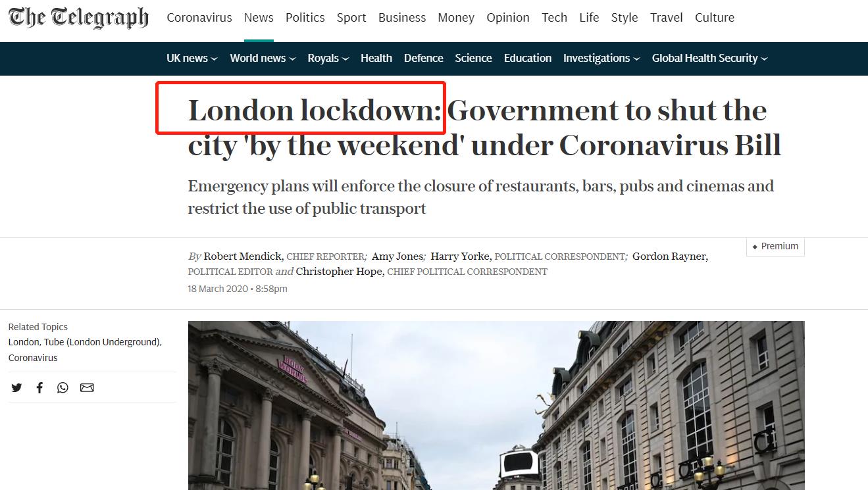Open author Robert Mendick's profile link
Image resolution: width=868 pixels, height=490 pixels.
(243, 257)
